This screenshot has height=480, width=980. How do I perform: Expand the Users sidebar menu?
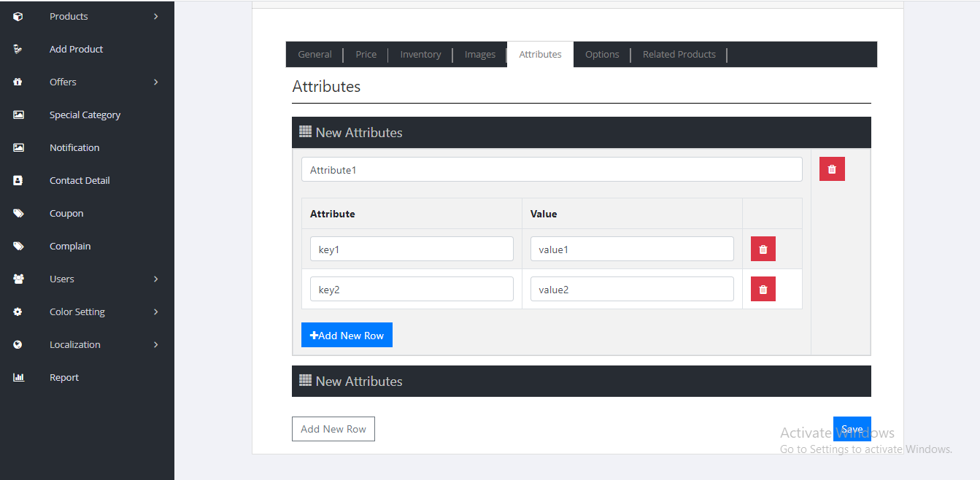[x=155, y=279]
